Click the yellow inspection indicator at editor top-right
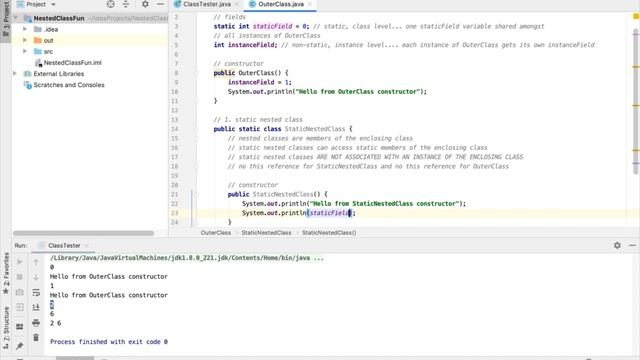The width and height of the screenshot is (640, 360). [636, 16]
